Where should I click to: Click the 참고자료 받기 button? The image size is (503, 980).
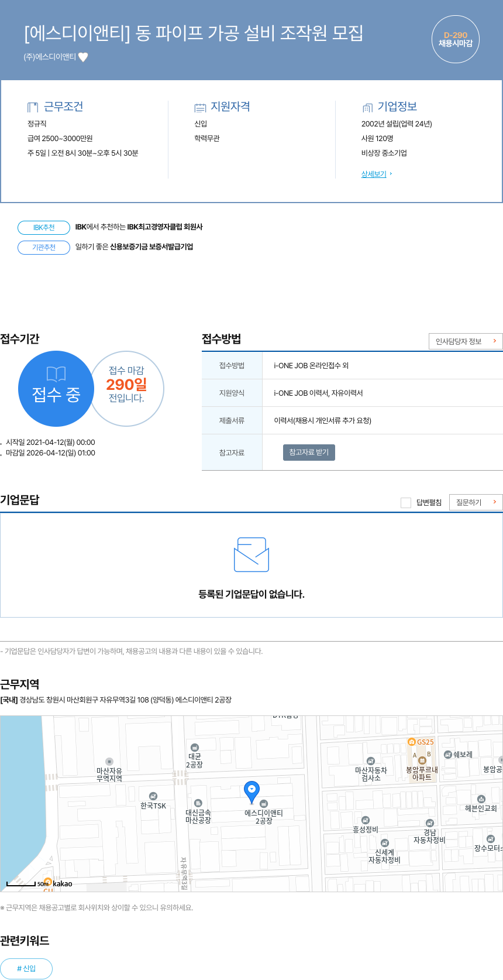coord(309,453)
